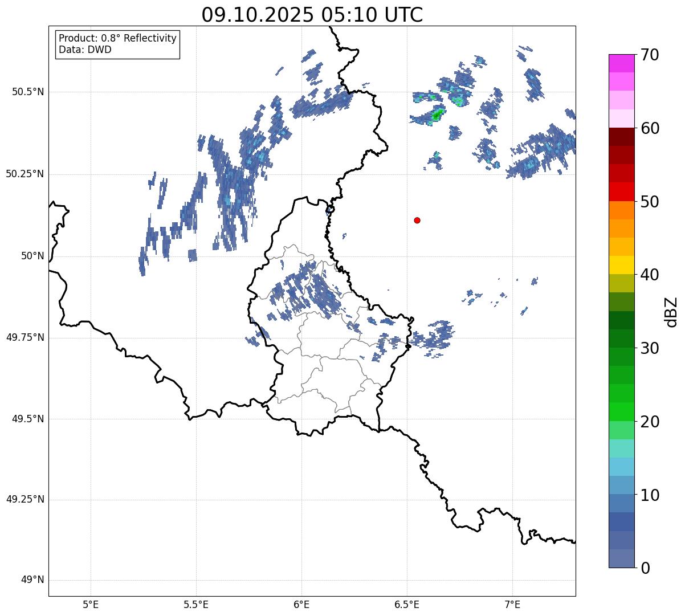Click the 50°N latitude label

32,256
